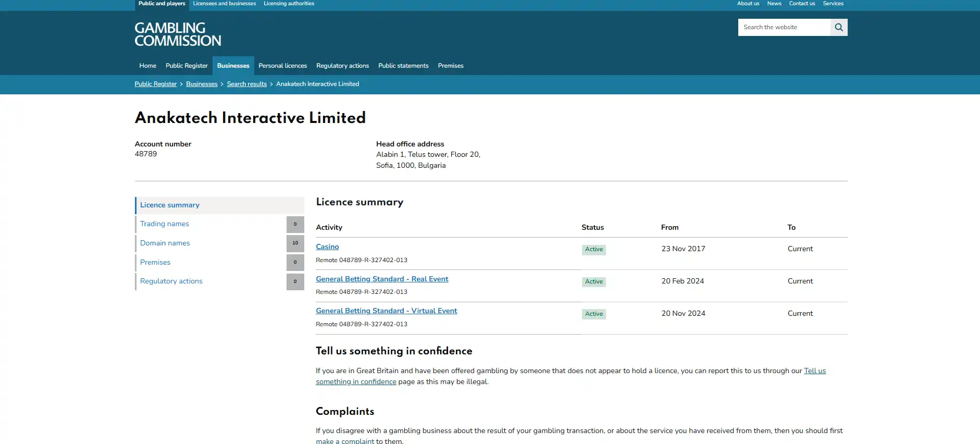The width and height of the screenshot is (980, 444).
Task: Click Active status badge for Casino
Action: click(594, 250)
